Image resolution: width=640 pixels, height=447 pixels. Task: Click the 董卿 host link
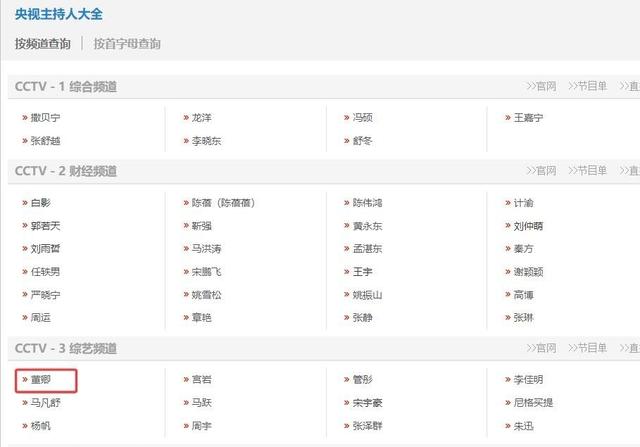point(40,380)
